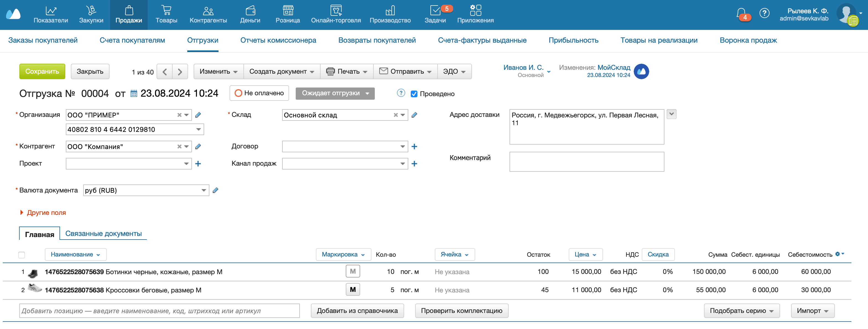Click the Добавить позицию input field

(159, 310)
